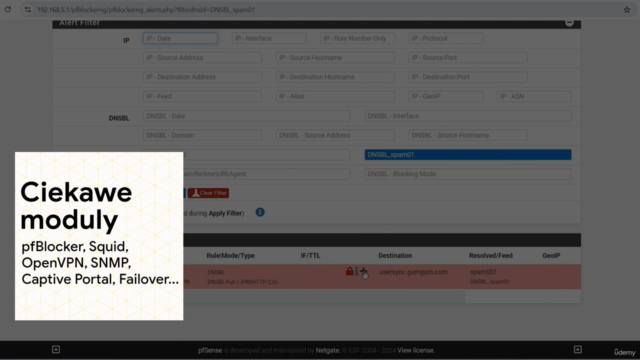The width and height of the screenshot is (640, 360).
Task: Click the browser address bar URL
Action: (x=146, y=9)
